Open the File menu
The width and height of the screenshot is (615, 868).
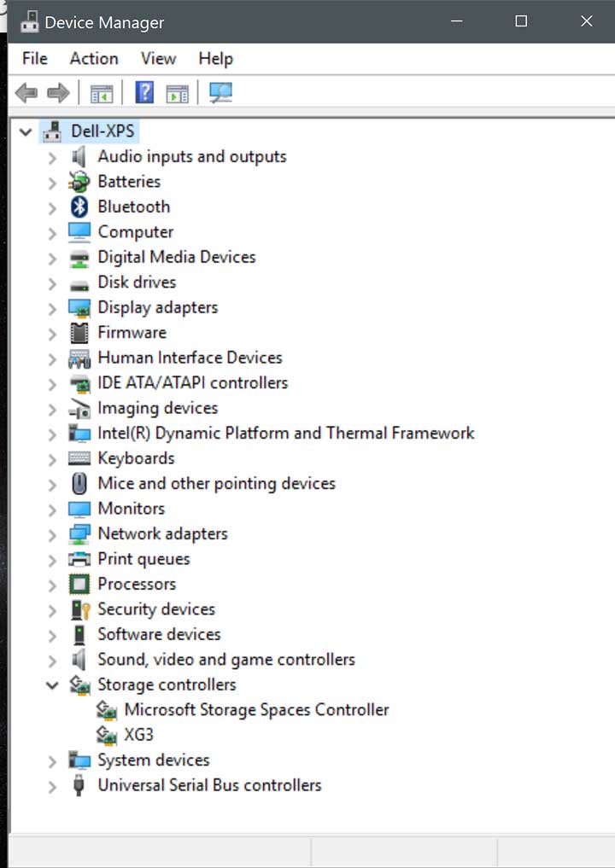pyautogui.click(x=35, y=58)
